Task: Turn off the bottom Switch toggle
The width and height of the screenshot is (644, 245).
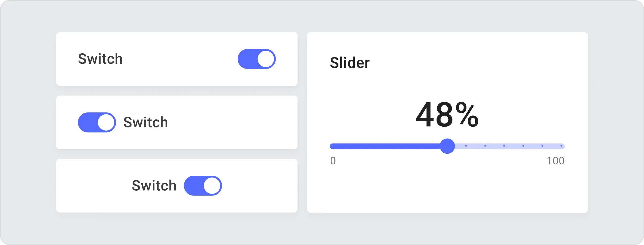Action: point(203,185)
